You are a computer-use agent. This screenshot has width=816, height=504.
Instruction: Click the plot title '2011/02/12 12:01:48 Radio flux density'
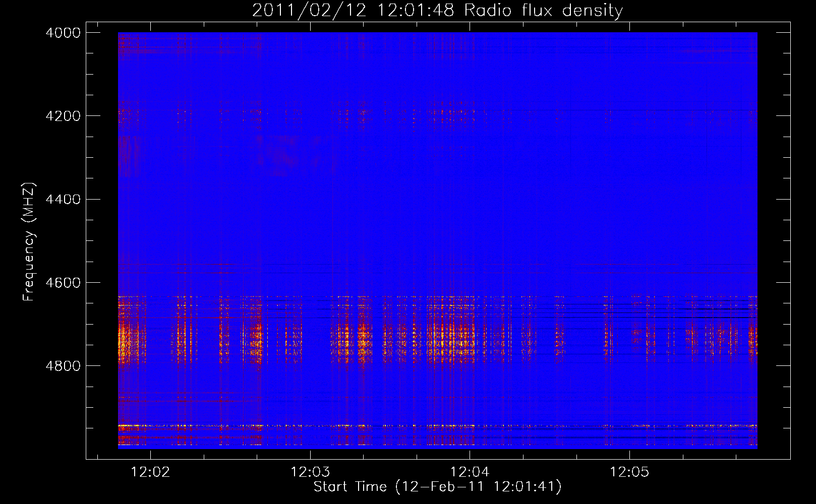tap(437, 11)
